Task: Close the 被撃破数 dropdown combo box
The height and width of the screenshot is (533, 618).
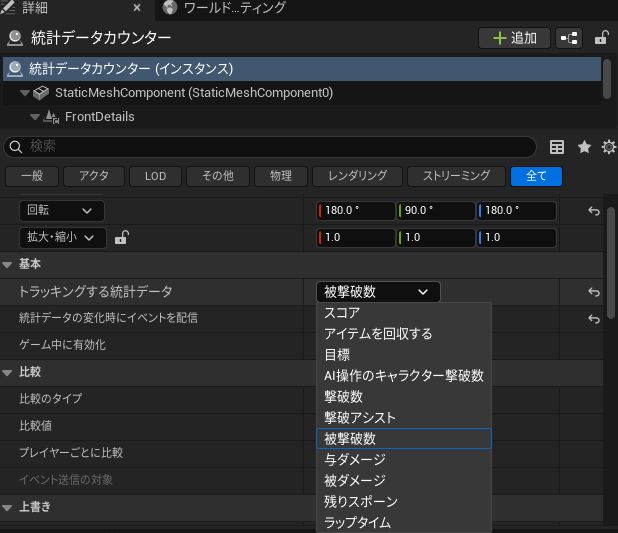Action: [x=378, y=292]
